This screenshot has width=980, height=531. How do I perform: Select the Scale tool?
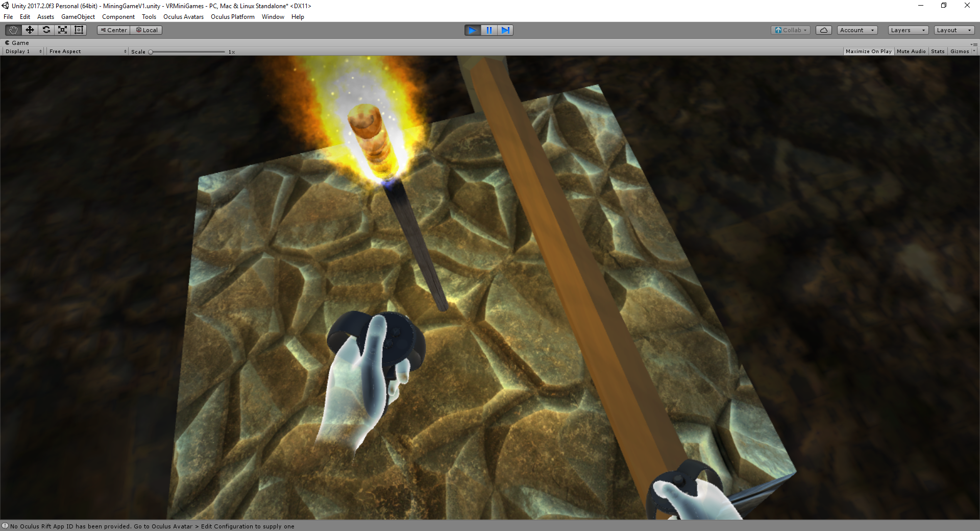pyautogui.click(x=62, y=30)
